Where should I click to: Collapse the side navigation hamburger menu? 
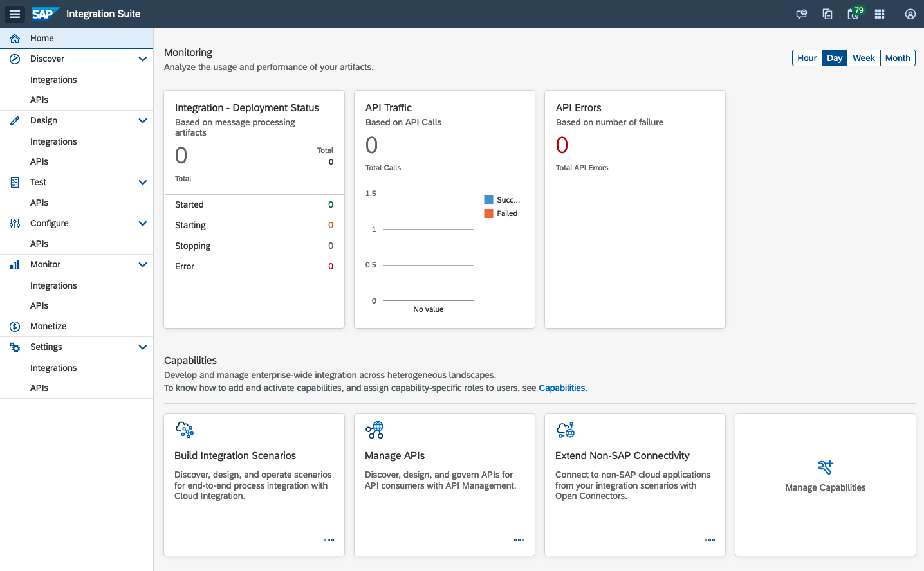pyautogui.click(x=15, y=14)
